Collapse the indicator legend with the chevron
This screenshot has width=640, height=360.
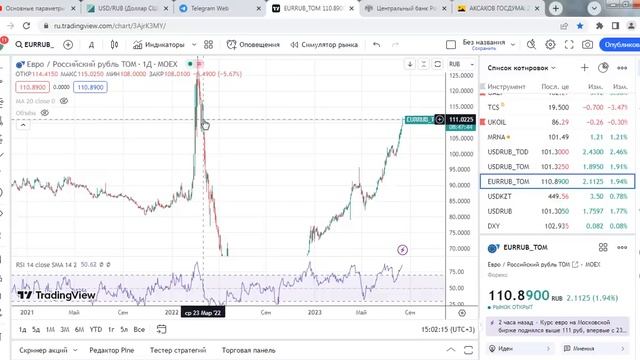(x=23, y=125)
